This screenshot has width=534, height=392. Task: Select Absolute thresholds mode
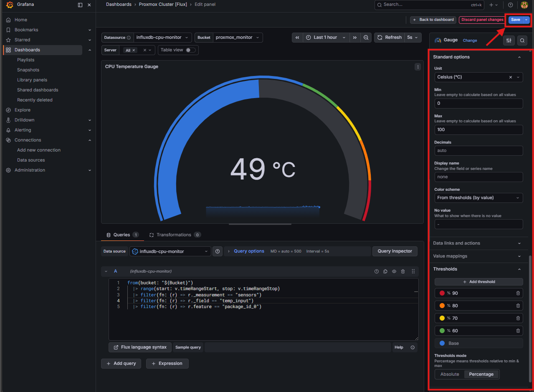pos(450,374)
